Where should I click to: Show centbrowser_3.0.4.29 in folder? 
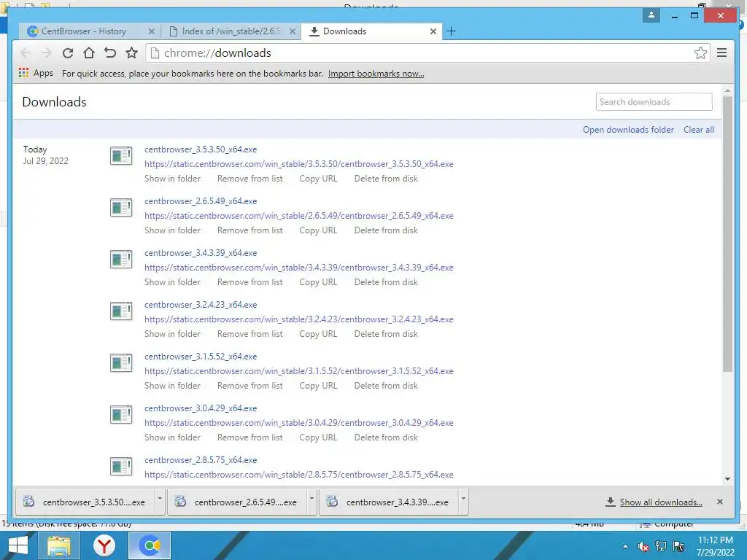pyautogui.click(x=172, y=437)
